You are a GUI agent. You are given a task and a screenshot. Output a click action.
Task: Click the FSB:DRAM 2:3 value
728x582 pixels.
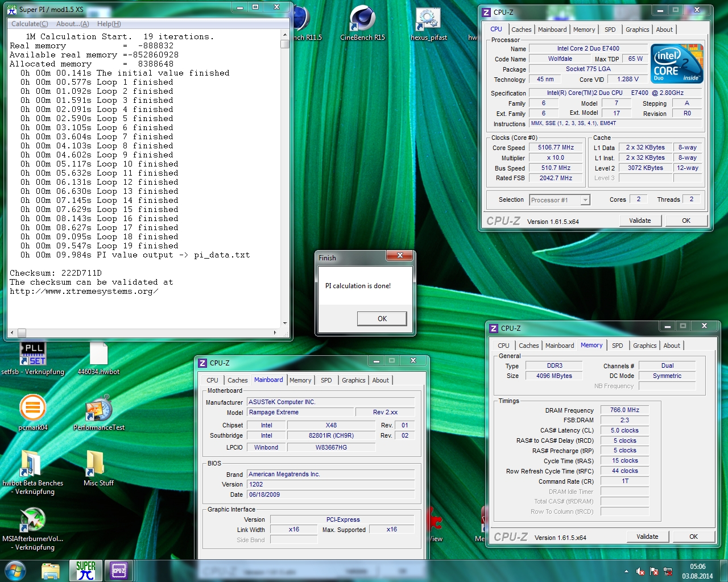[x=624, y=420]
